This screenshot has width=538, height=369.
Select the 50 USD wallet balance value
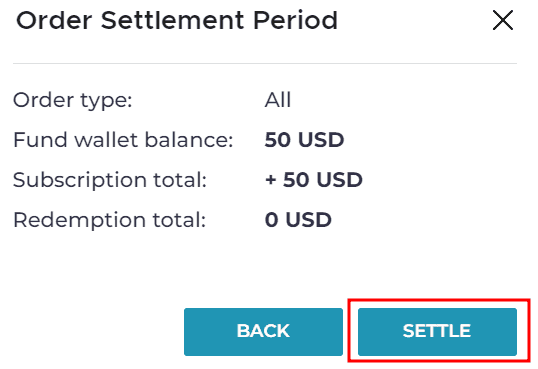[x=304, y=140]
